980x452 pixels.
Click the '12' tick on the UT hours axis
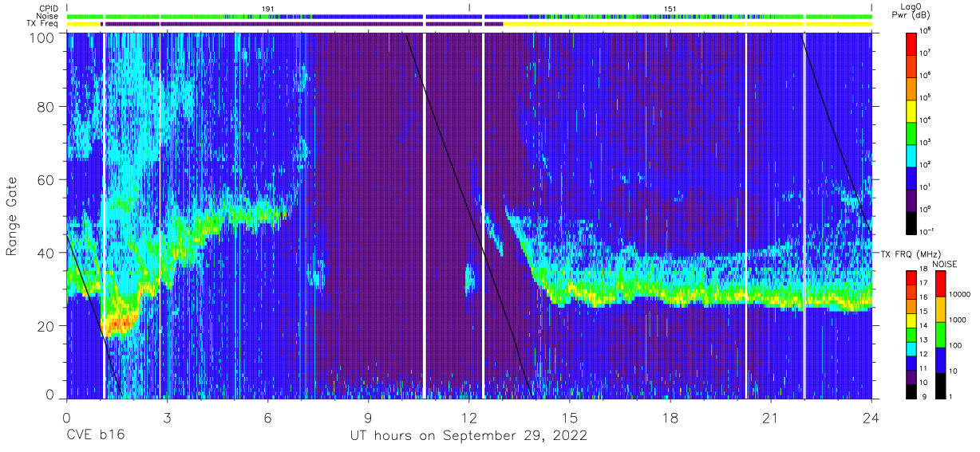click(x=469, y=417)
